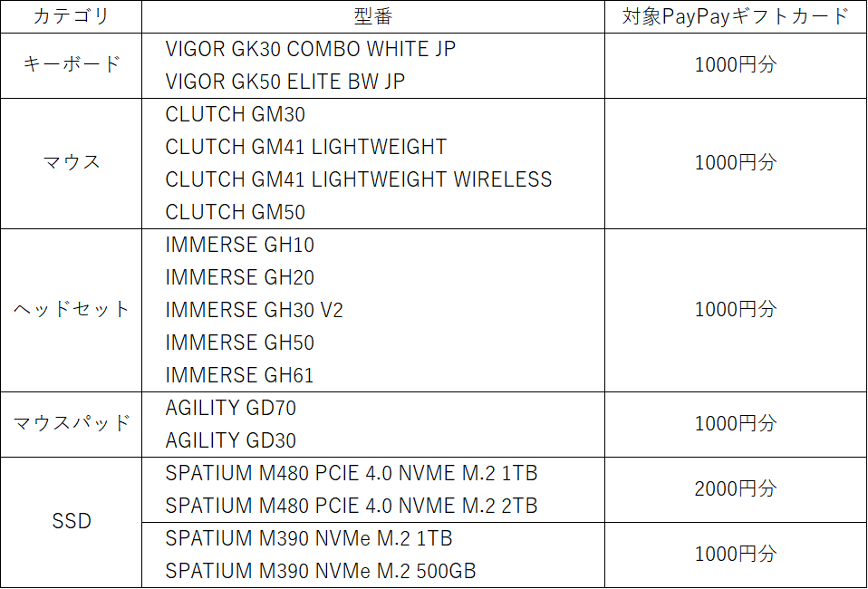This screenshot has height=589, width=868.
Task: Select the IMMERSE GH10 entry
Action: [239, 245]
